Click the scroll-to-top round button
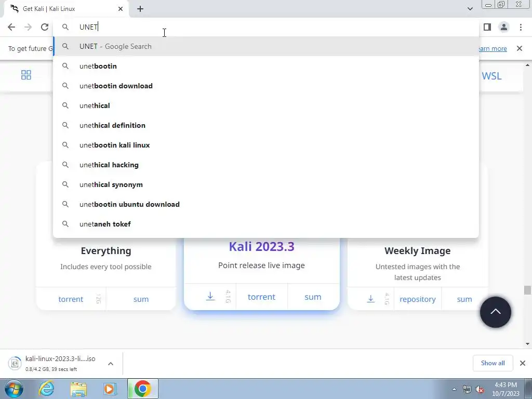Screen dimensions: 532x399 pos(495,312)
